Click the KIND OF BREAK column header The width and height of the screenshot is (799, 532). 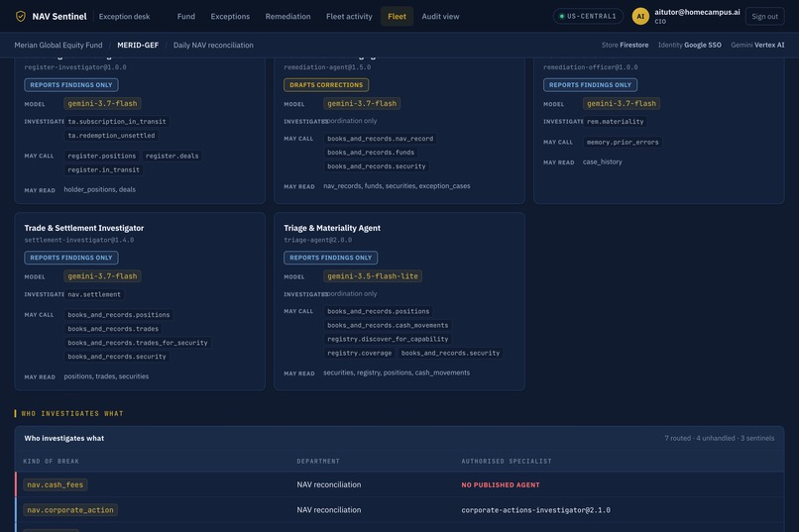(51, 462)
